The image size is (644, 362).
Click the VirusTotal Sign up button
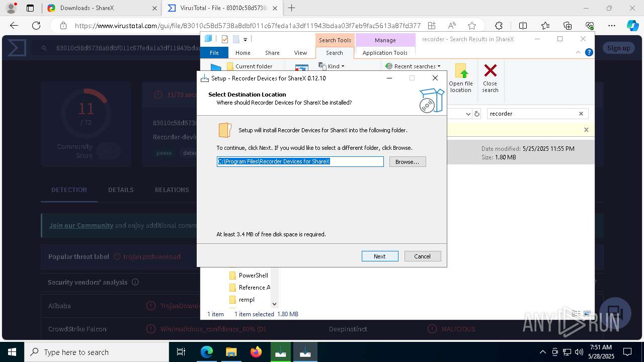618,48
